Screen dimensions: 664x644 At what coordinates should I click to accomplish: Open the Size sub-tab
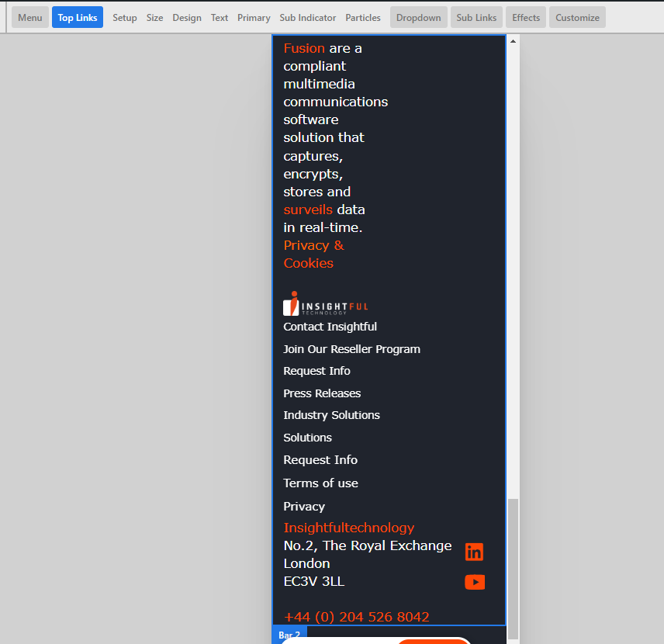tap(154, 18)
